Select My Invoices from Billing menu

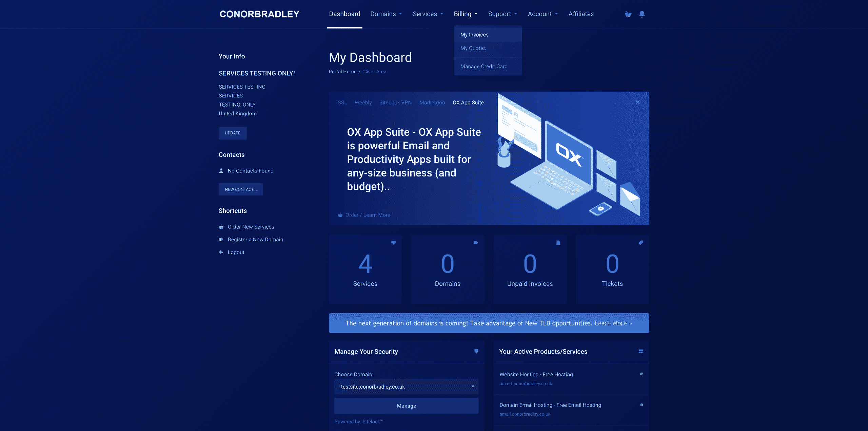click(x=488, y=35)
